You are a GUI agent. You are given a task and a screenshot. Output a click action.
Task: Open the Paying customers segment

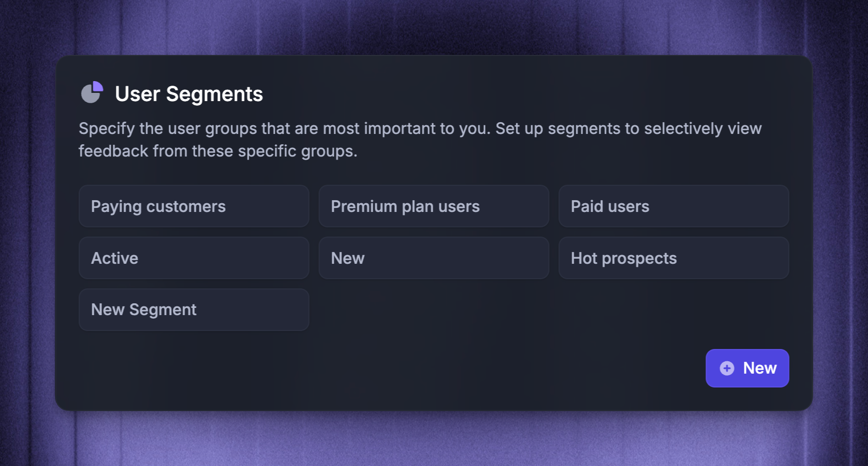(194, 206)
